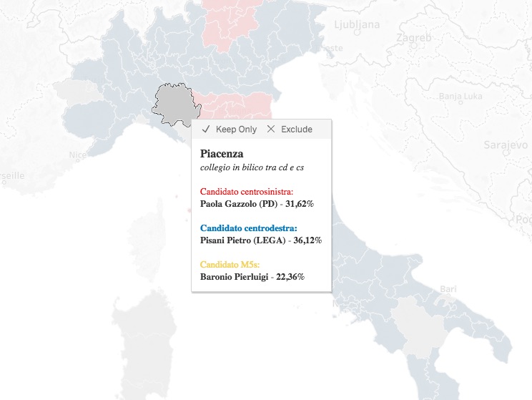Choose the Keep Only text option
This screenshot has width=532, height=400.
[x=236, y=130]
